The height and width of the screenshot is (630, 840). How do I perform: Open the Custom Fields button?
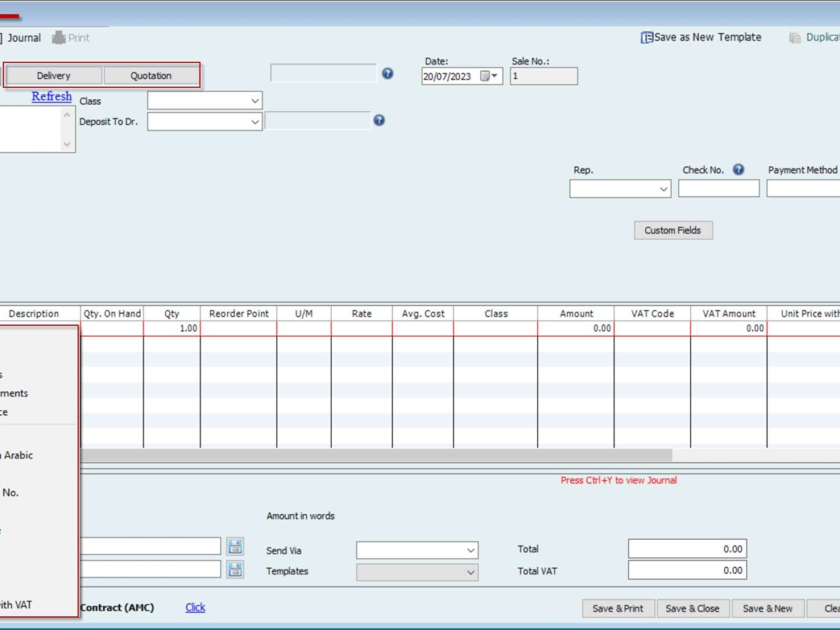point(673,230)
